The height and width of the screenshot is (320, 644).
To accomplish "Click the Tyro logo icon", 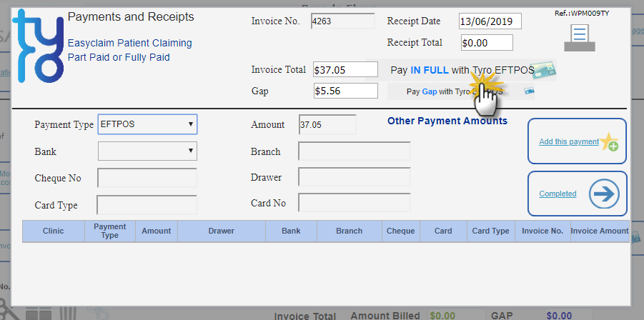I will click(x=38, y=46).
